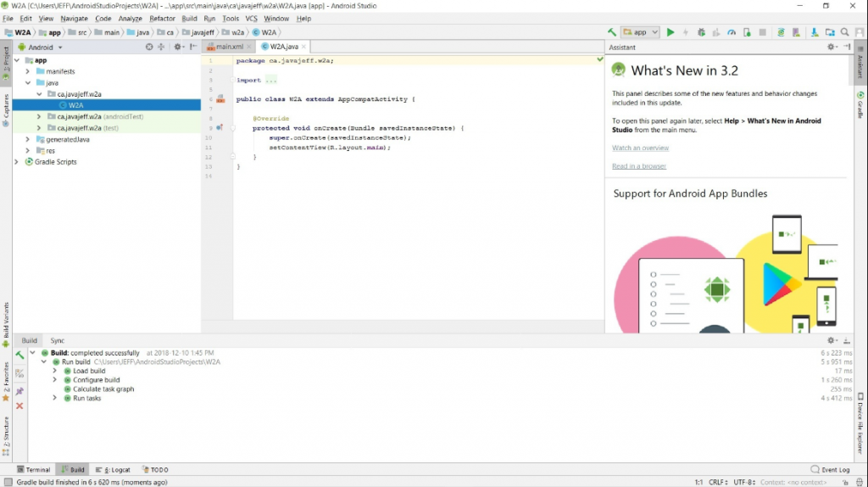Toggle tool window quick access in status bar
The height and width of the screenshot is (487, 868).
(8, 482)
